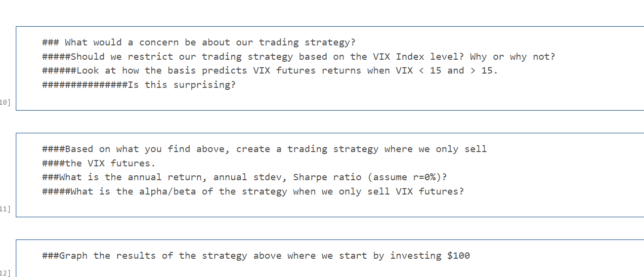The width and height of the screenshot is (644, 277).
Task: Select the execution count label [10]
Action: click(x=5, y=103)
